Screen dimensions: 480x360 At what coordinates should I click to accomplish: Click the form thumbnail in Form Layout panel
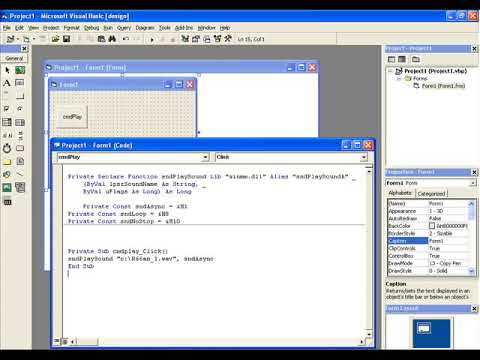click(x=424, y=328)
